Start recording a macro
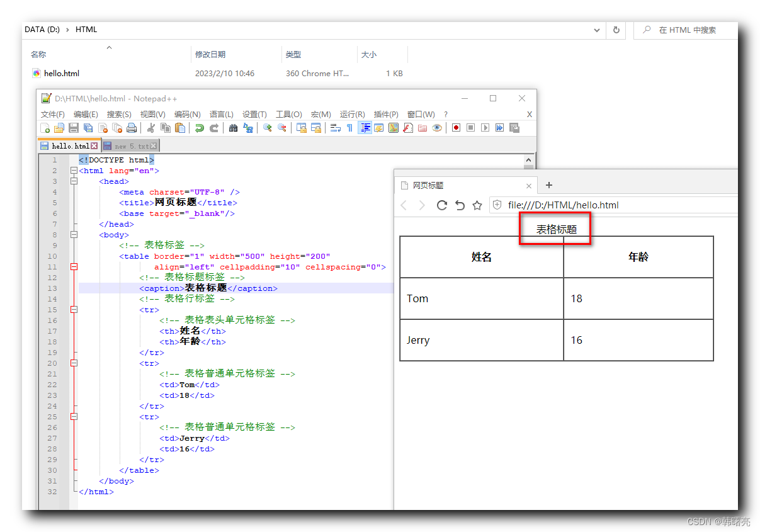This screenshot has width=760, height=532. (455, 127)
